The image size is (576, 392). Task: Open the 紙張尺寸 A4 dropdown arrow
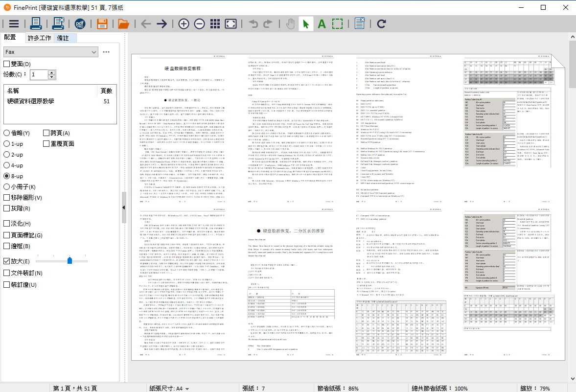tap(187, 389)
